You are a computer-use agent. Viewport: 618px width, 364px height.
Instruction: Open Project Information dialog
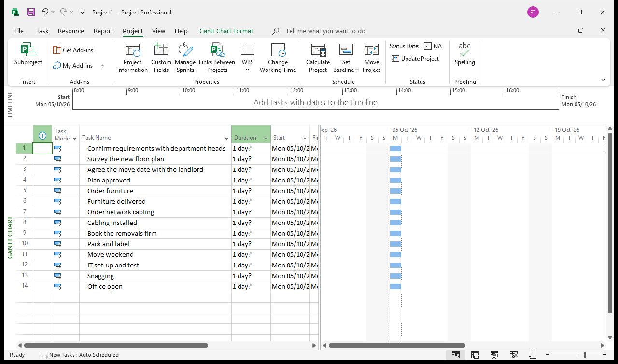pyautogui.click(x=132, y=58)
